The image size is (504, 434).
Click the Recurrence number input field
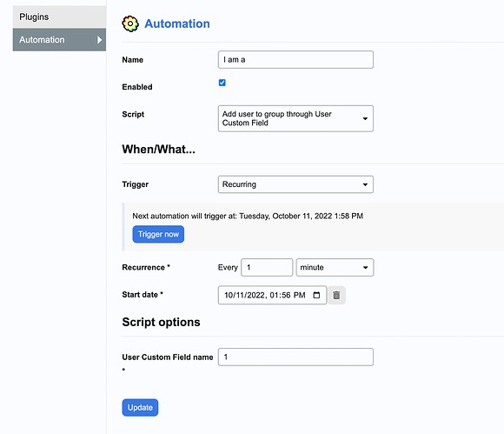tap(267, 267)
